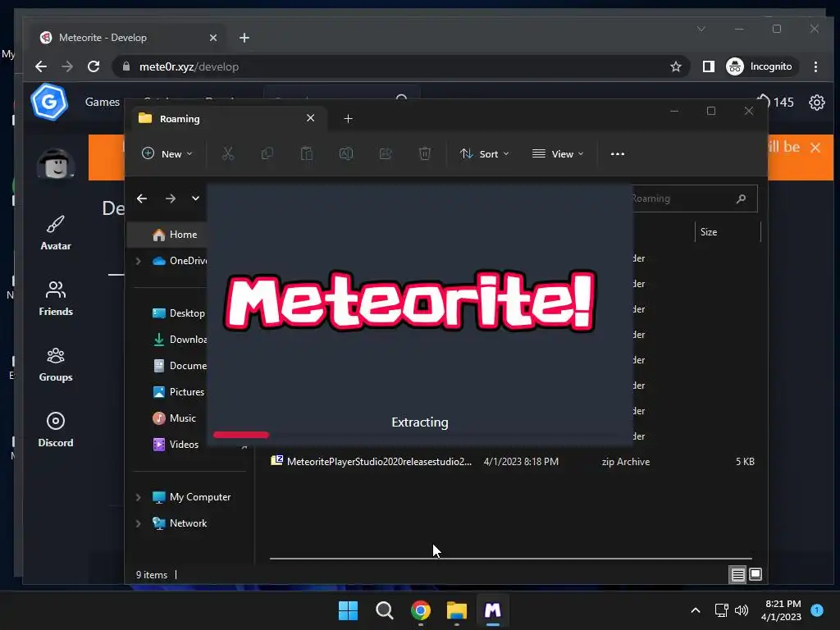Click the Incognito profile button
The height and width of the screenshot is (630, 840).
(x=760, y=66)
